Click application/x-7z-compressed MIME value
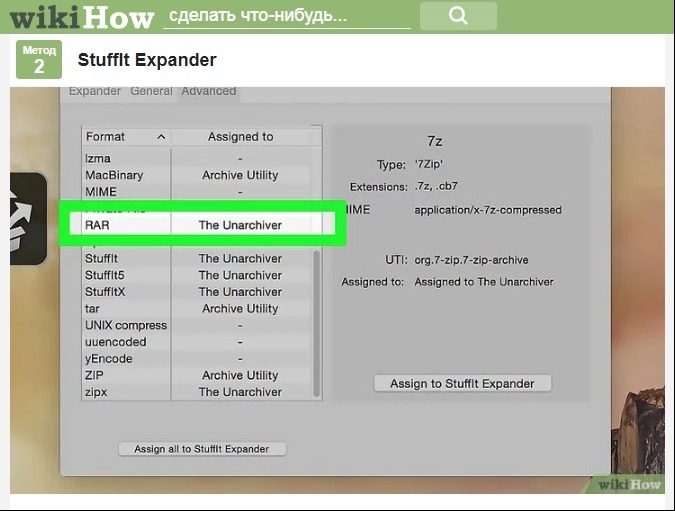The image size is (675, 511). [x=488, y=210]
